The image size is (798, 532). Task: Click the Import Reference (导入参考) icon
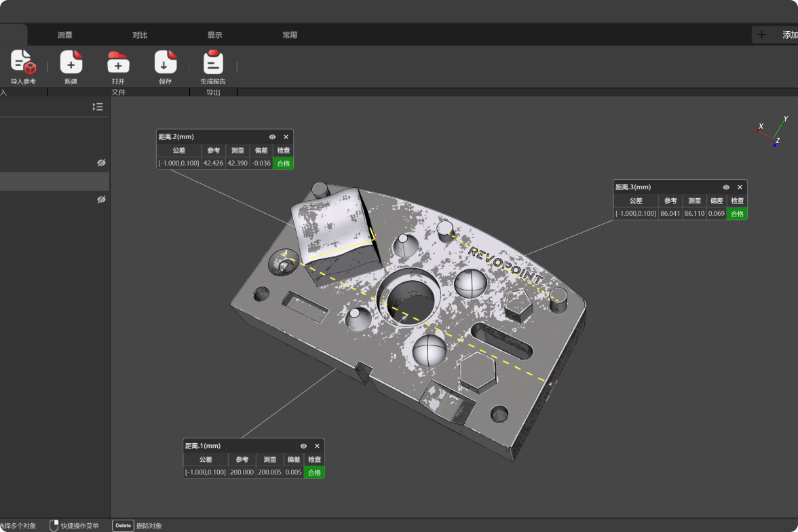(22, 62)
